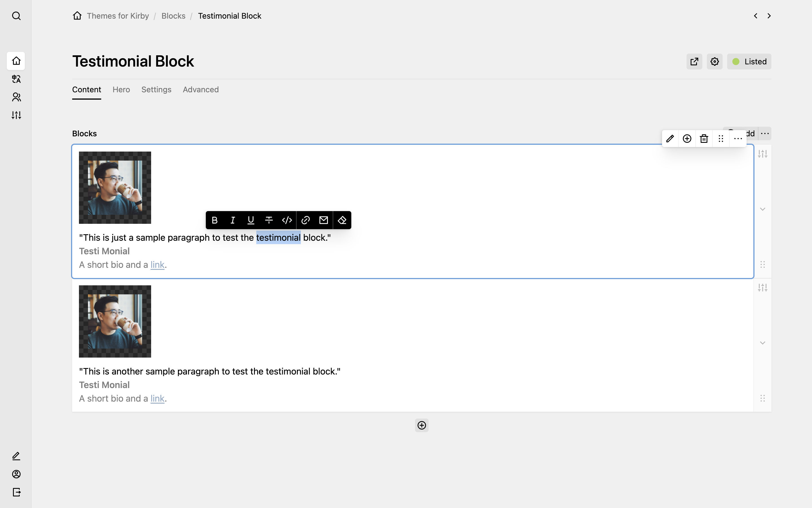Switch to the Hero tab
The image size is (812, 508).
(x=121, y=90)
